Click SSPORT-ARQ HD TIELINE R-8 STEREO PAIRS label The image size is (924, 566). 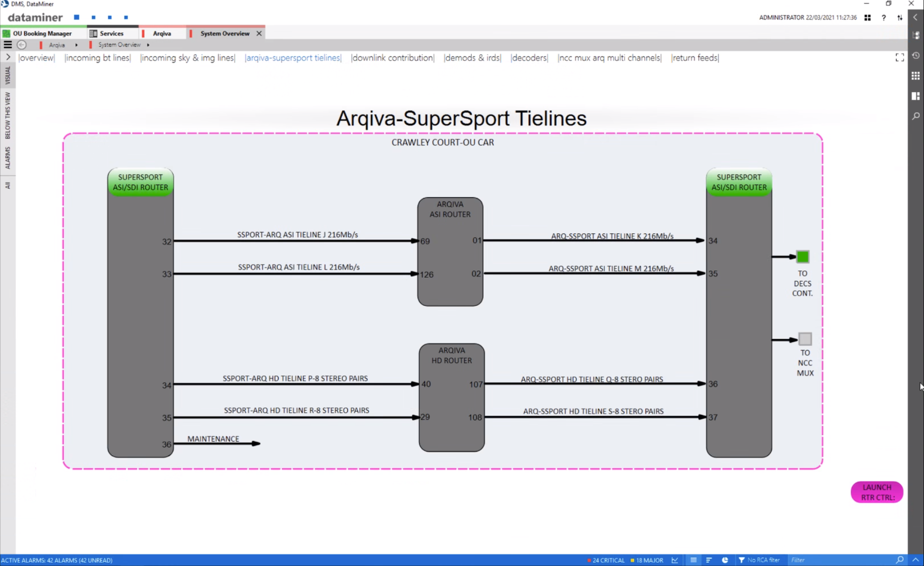point(296,410)
